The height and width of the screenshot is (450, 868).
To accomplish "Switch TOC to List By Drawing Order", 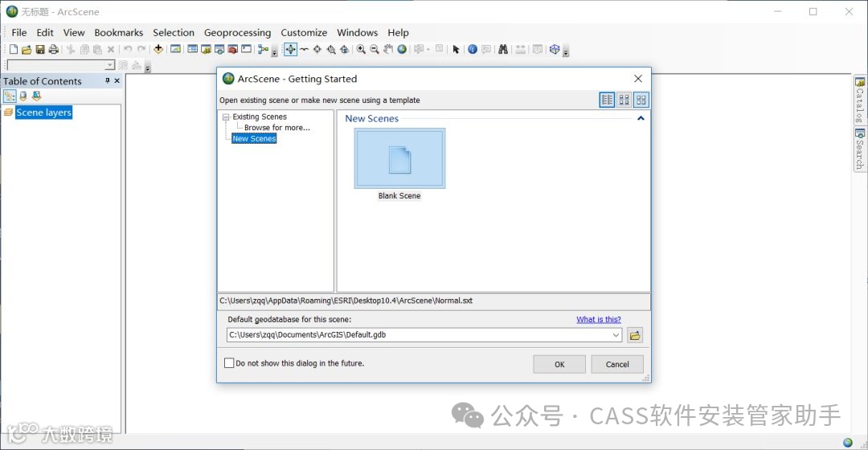I will (x=10, y=96).
